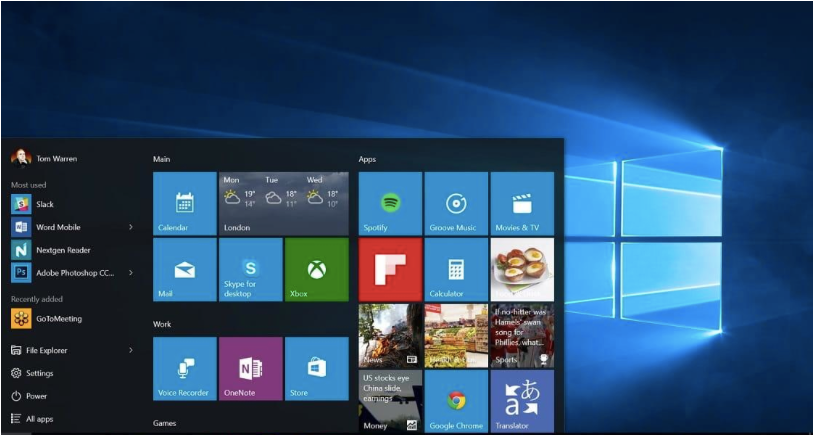815x435 pixels.
Task: Click the Main group heading
Action: click(x=161, y=159)
